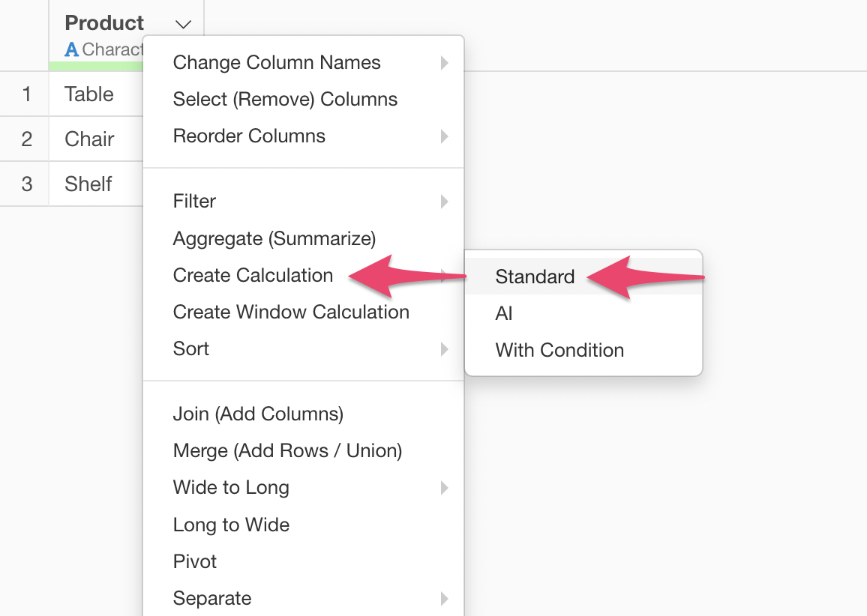Screen dimensions: 867x616
Task: Click the character type icon under Product
Action: point(72,50)
